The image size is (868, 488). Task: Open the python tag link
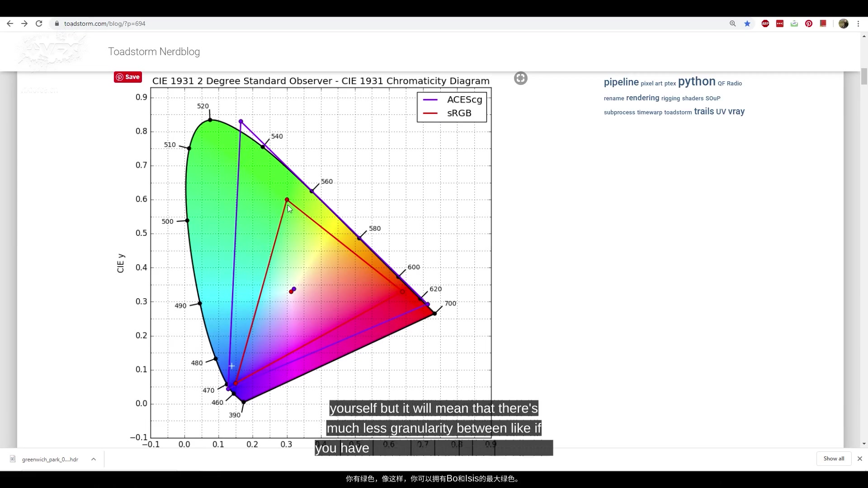click(697, 82)
